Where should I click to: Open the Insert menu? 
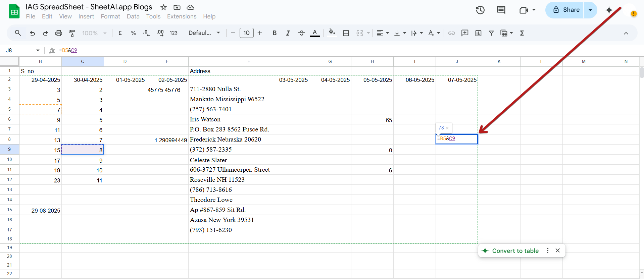86,16
